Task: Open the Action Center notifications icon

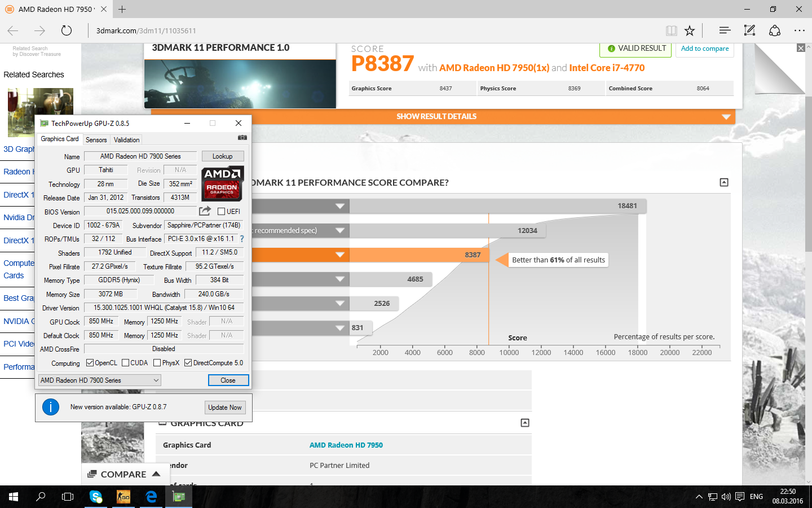Action: tap(740, 497)
